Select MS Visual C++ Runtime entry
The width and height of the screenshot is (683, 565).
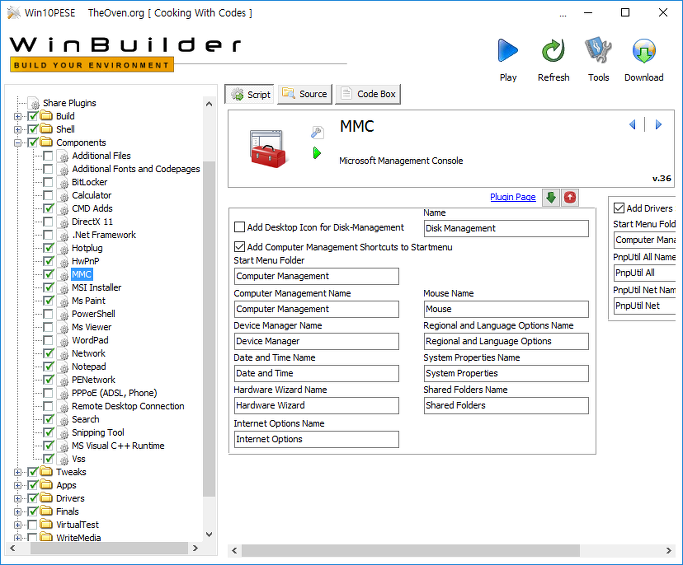tap(118, 446)
